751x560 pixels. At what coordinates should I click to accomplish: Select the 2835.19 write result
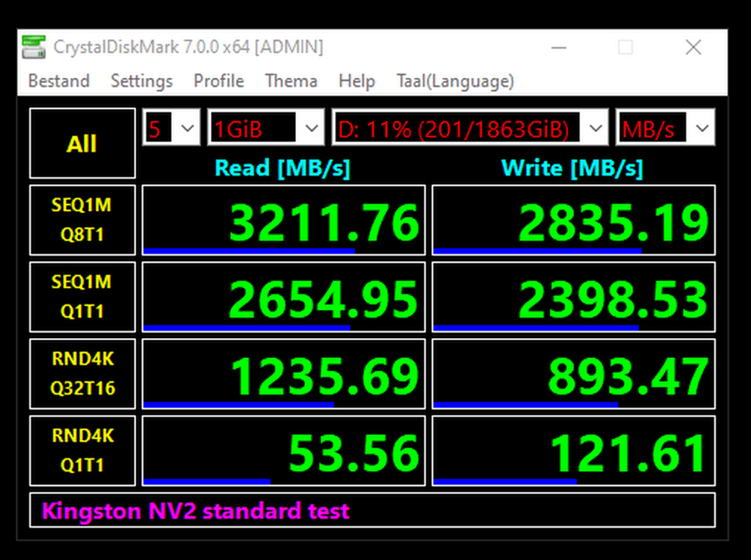[573, 220]
